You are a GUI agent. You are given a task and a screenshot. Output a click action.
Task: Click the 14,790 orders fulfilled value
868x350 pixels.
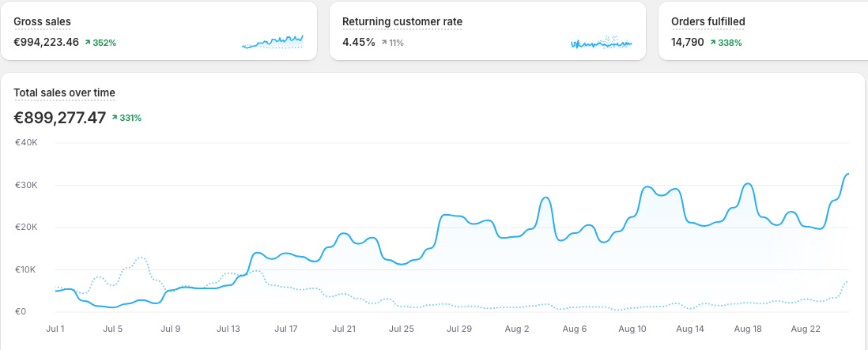coord(687,42)
